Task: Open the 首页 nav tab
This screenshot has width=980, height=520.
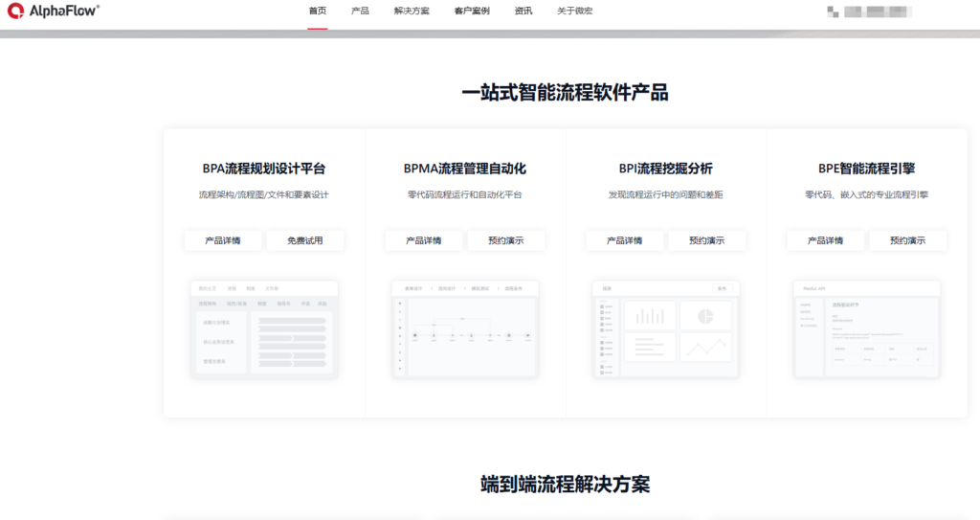Action: point(318,11)
